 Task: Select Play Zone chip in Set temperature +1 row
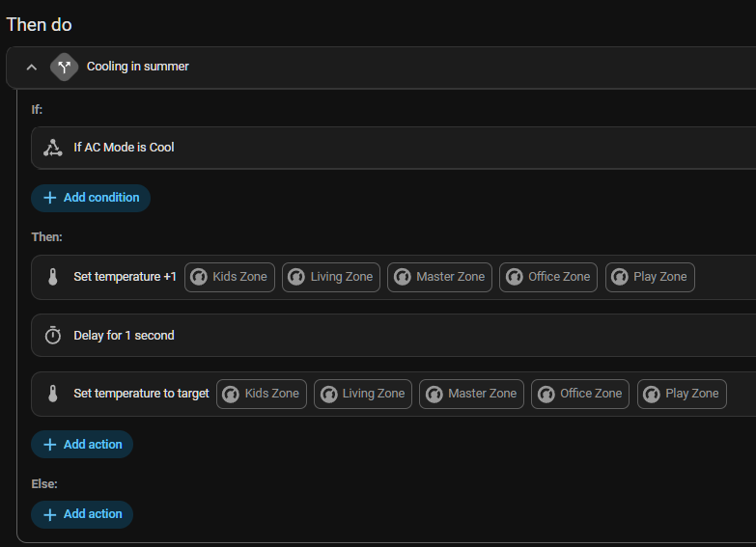pyautogui.click(x=650, y=277)
